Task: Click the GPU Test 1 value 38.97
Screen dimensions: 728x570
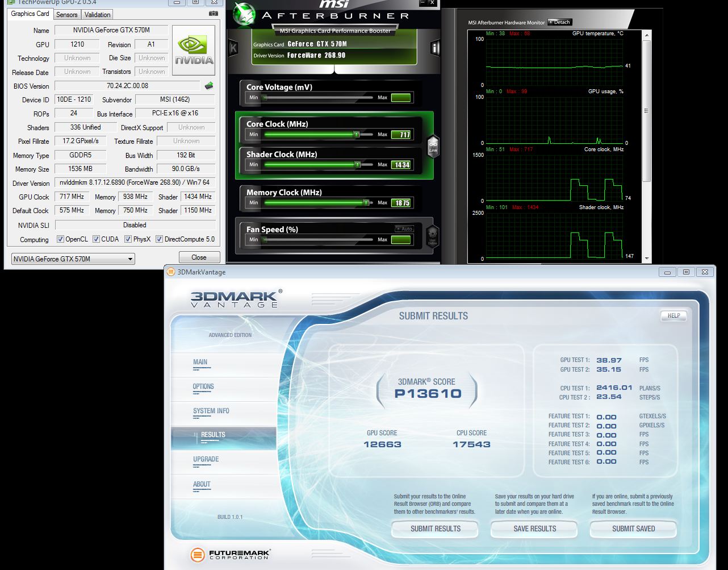Action: pyautogui.click(x=609, y=360)
